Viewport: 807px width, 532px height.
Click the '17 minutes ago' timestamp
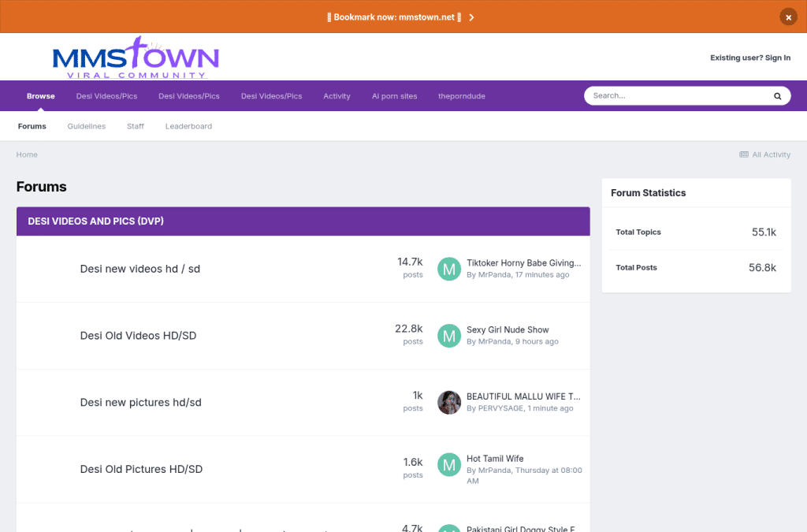[x=542, y=275]
